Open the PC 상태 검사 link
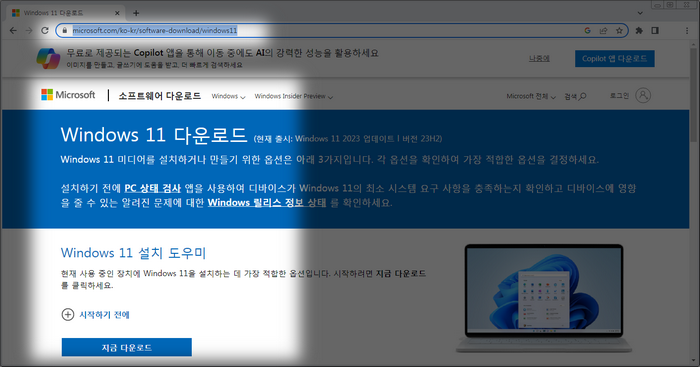This screenshot has width=700, height=367. 153,188
